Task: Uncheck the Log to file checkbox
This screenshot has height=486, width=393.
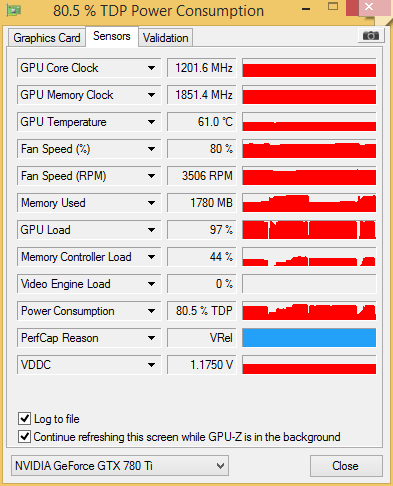Action: click(x=24, y=418)
